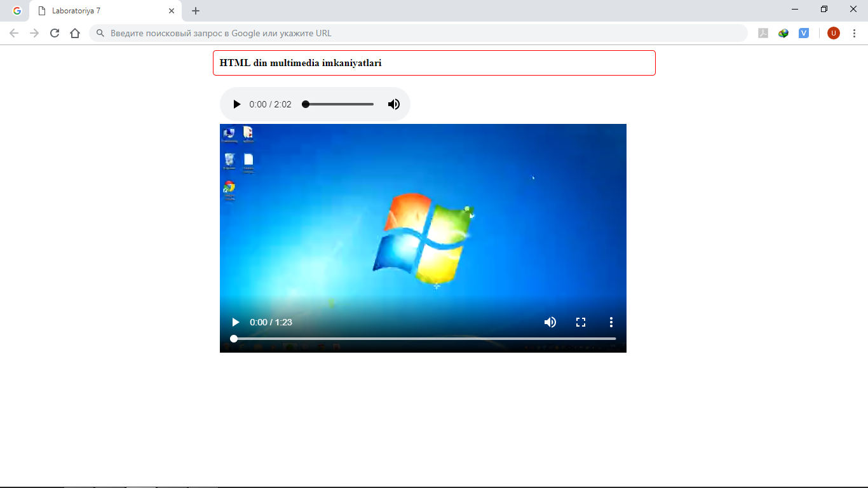Open the user profile avatar
The width and height of the screenshot is (868, 488).
834,33
